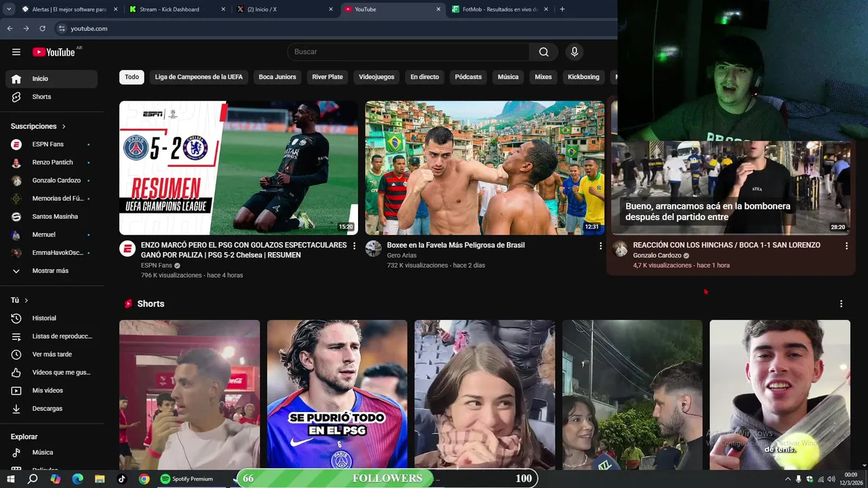The image size is (868, 488).
Task: Select Liga de Campeones de la UEFA chip
Action: 199,77
